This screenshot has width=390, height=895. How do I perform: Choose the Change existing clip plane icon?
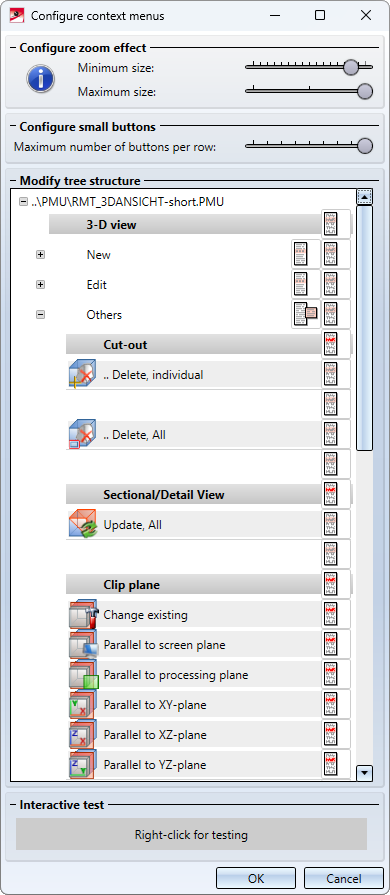pyautogui.click(x=83, y=615)
